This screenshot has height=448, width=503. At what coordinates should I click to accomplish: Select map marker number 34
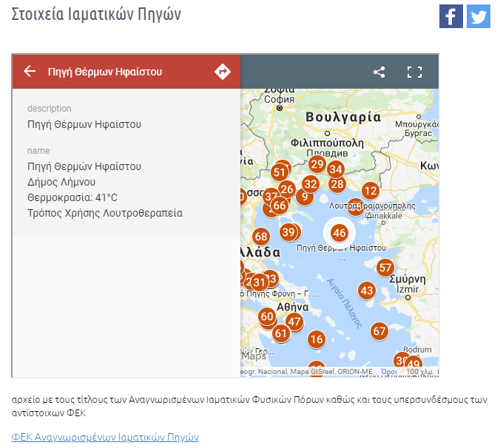pyautogui.click(x=336, y=169)
